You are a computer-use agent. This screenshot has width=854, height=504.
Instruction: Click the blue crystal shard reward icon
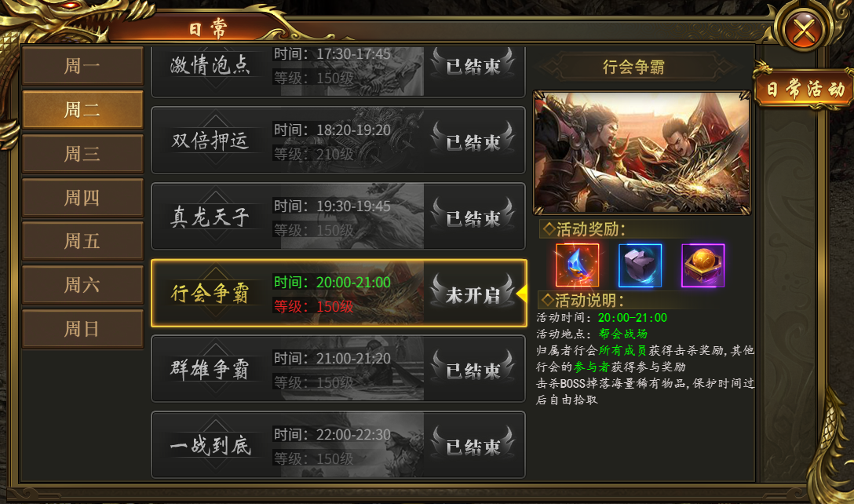coord(578,265)
